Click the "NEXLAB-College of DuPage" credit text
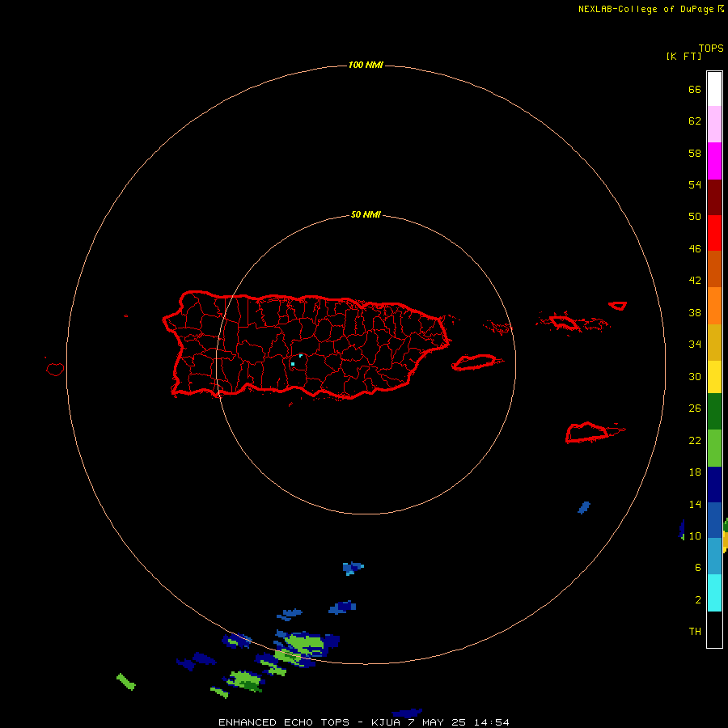The image size is (728, 728). [645, 9]
